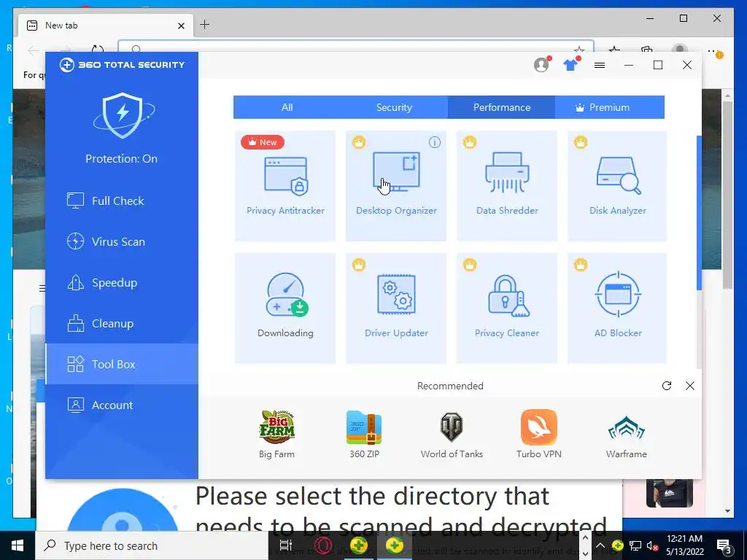Viewport: 747px width, 560px height.
Task: Click the Protection: On status text
Action: pyautogui.click(x=122, y=158)
